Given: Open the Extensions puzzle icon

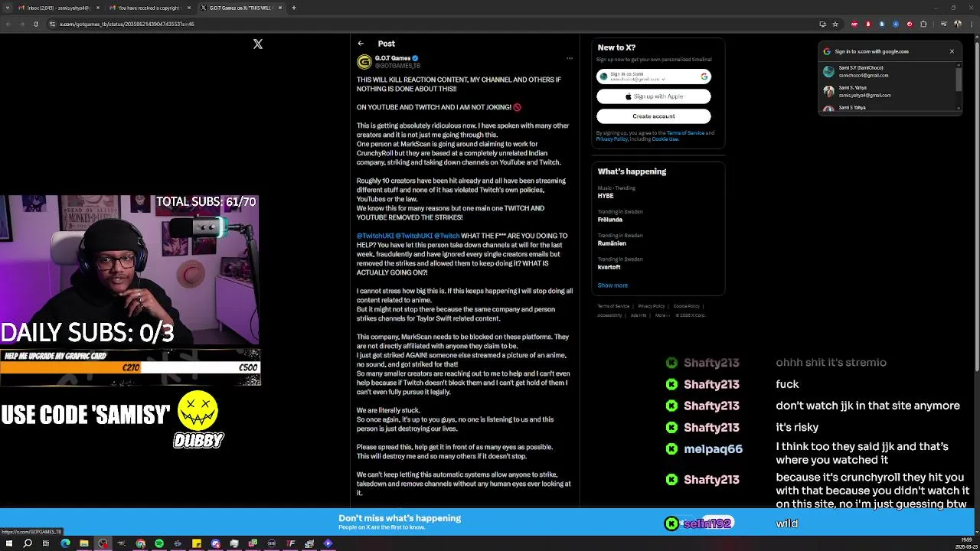Looking at the screenshot, I should click(x=923, y=24).
